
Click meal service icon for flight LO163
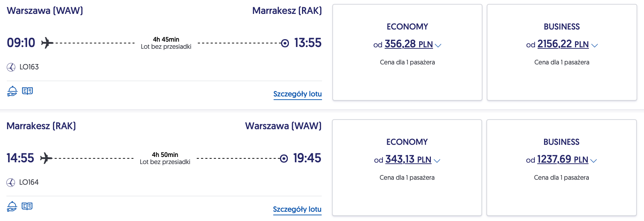tap(12, 91)
